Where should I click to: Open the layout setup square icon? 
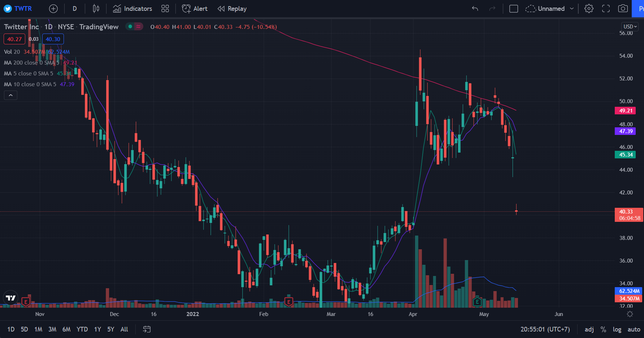514,9
